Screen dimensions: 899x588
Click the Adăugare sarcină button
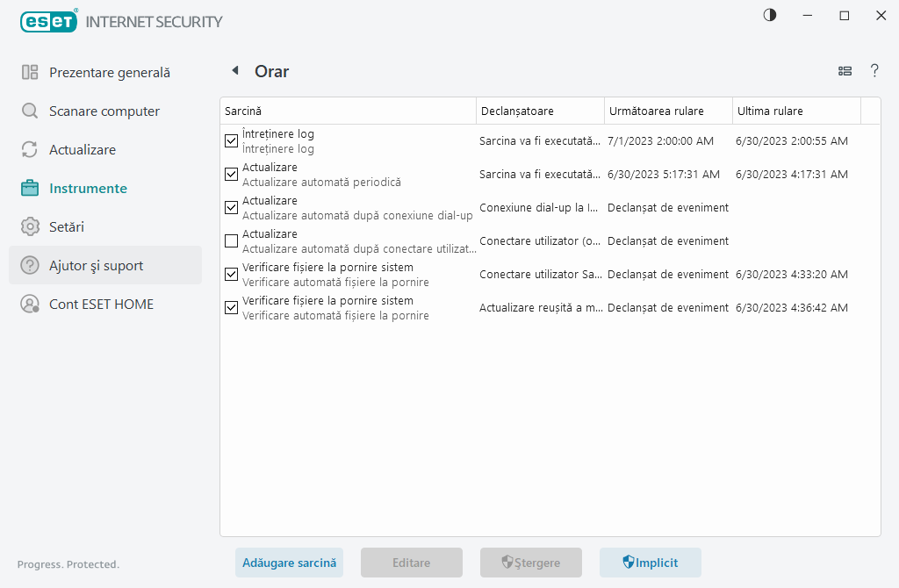(289, 563)
